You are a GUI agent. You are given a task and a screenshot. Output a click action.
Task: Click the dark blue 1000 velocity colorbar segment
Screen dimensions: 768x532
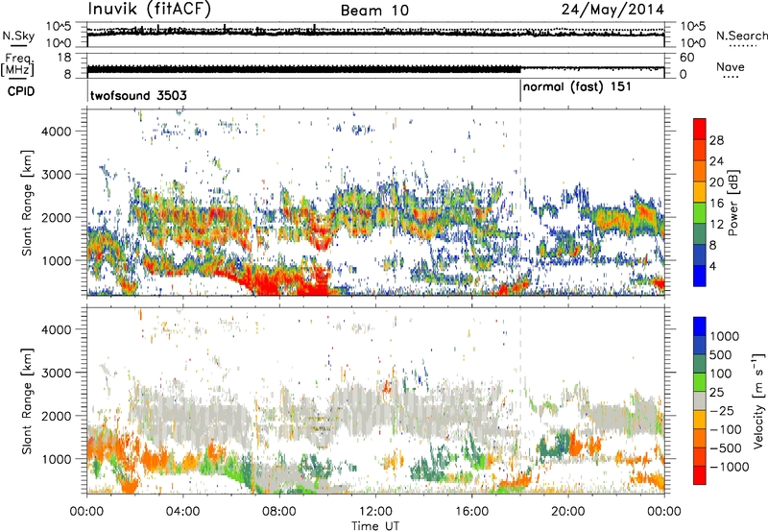point(700,326)
